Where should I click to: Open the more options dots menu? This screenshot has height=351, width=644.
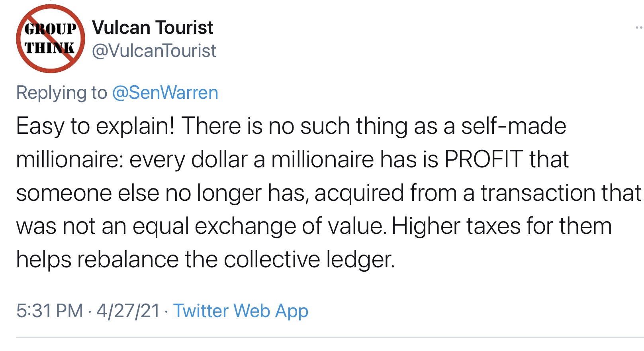pos(639,27)
